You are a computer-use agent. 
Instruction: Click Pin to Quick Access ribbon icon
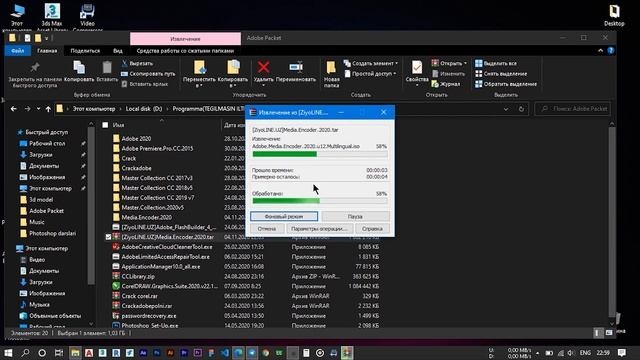coord(35,74)
